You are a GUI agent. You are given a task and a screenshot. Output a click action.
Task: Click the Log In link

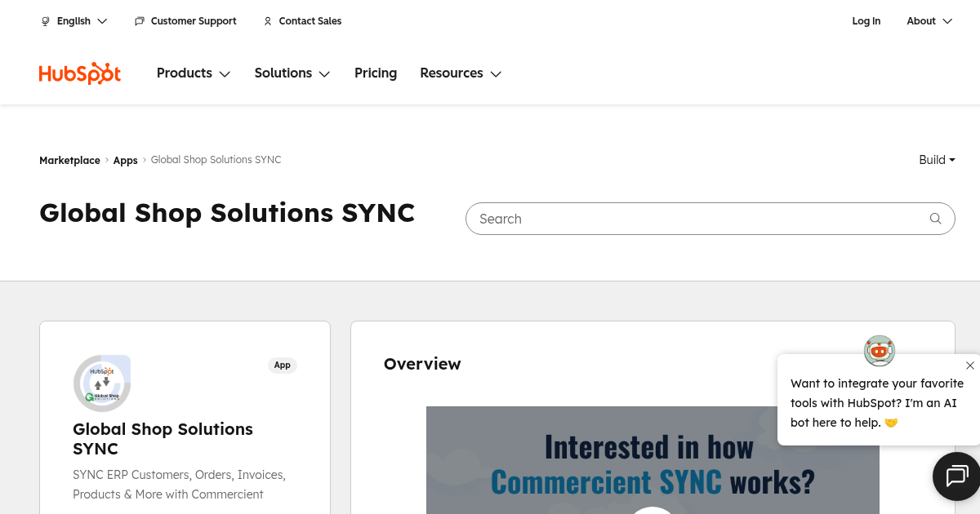[866, 21]
